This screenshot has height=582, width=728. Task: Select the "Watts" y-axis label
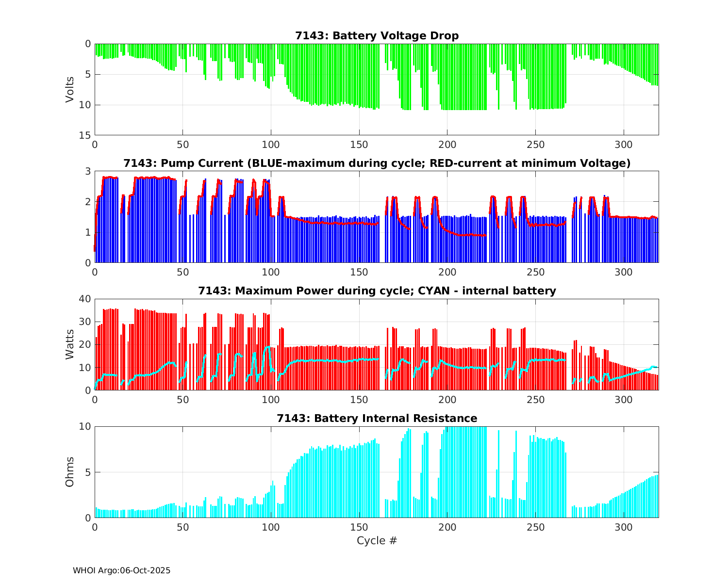pos(70,344)
